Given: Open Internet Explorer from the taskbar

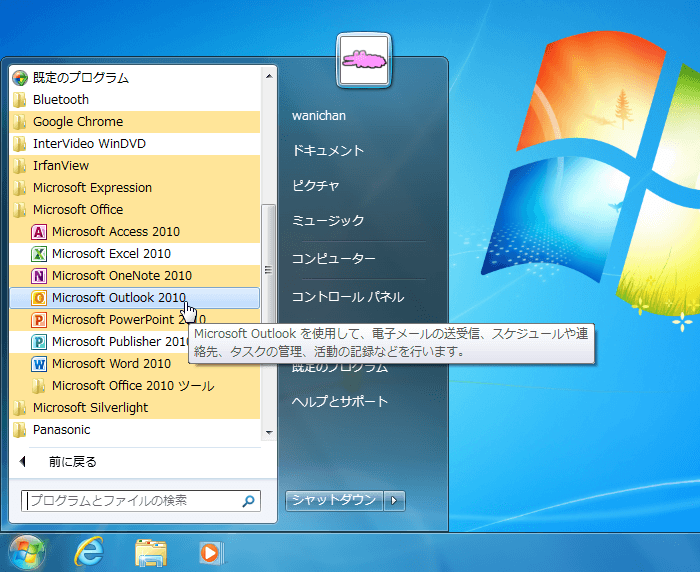Looking at the screenshot, I should pos(89,552).
